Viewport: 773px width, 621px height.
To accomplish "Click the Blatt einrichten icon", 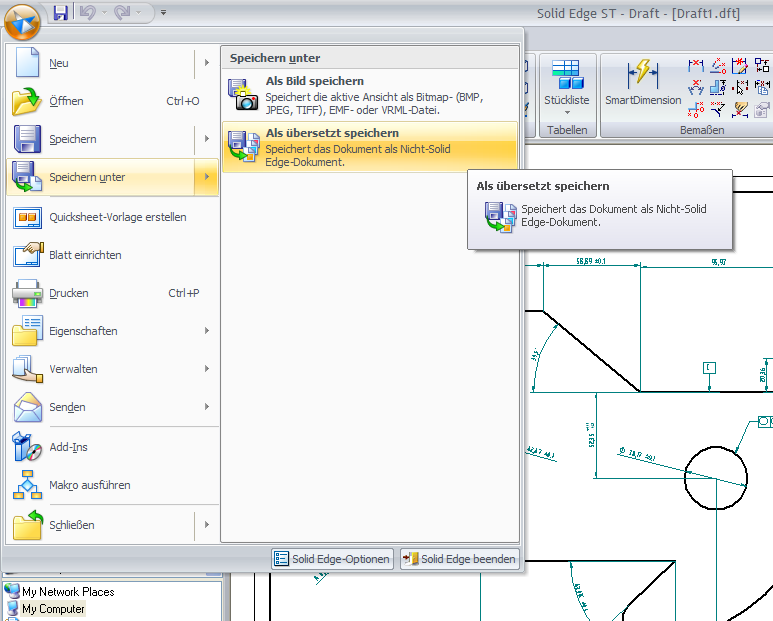I will coord(27,255).
